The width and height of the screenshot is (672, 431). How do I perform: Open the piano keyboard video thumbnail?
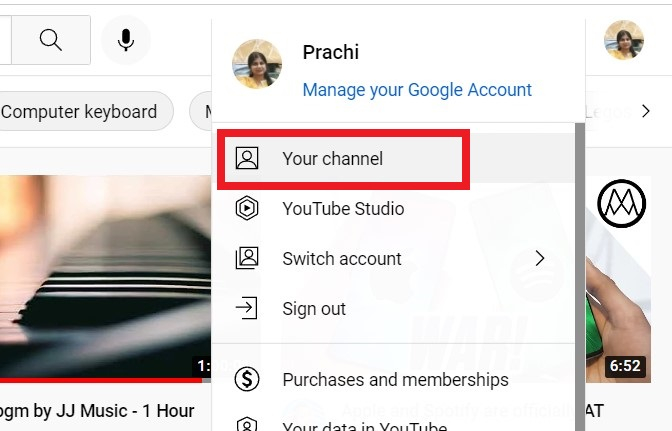100,275
